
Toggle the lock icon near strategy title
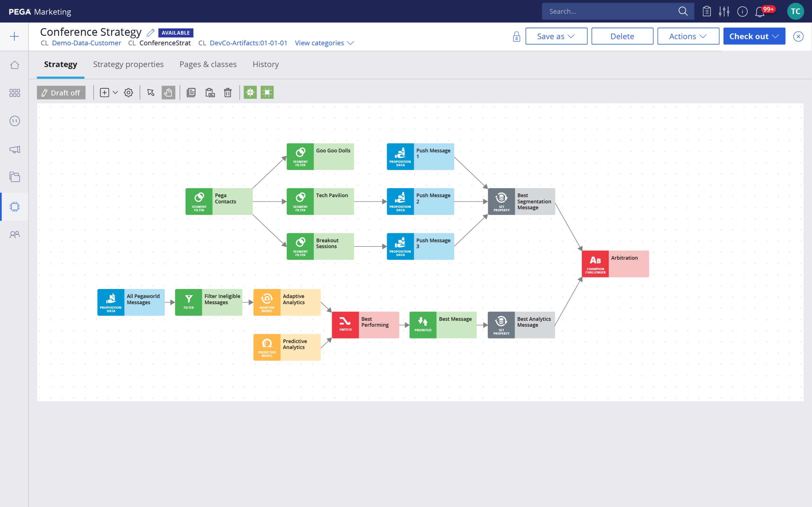tap(516, 36)
